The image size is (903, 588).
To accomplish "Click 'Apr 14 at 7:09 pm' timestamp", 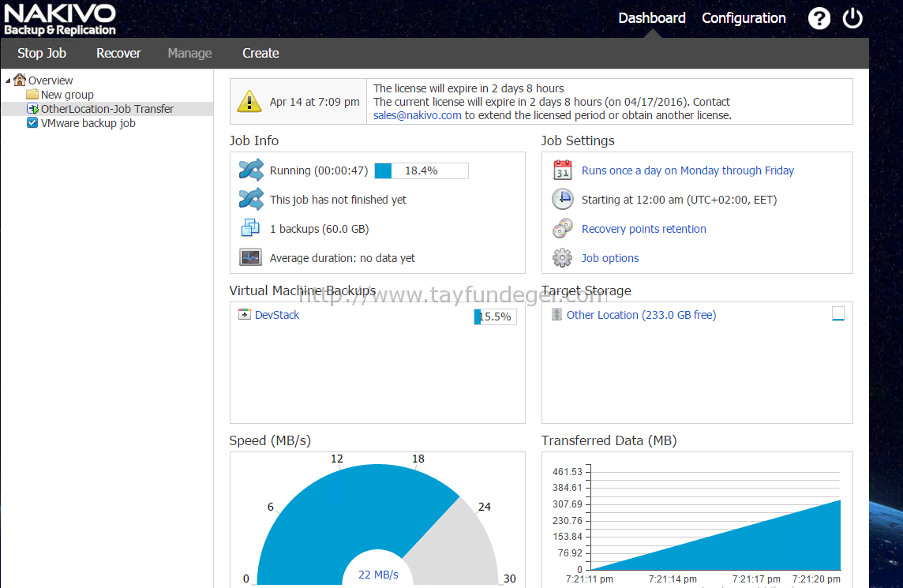I will click(314, 102).
